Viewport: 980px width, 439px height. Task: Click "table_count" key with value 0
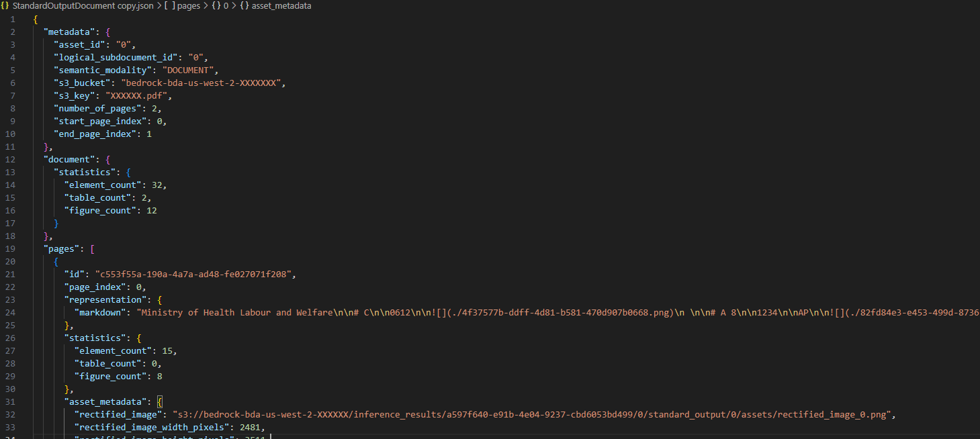coord(107,363)
